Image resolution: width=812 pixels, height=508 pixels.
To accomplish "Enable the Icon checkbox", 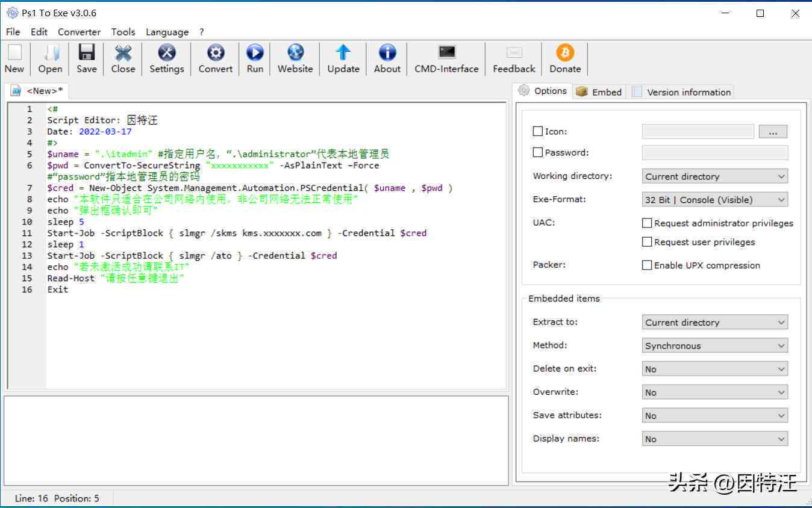I will point(538,131).
